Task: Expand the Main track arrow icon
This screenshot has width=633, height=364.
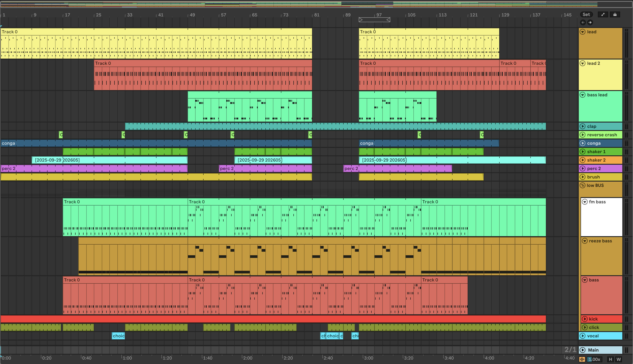Action: [583, 350]
